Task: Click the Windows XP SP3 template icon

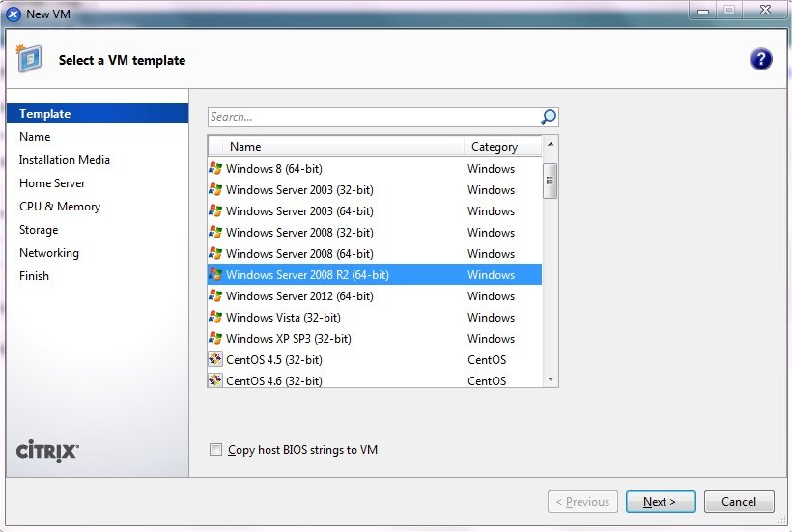Action: [215, 339]
